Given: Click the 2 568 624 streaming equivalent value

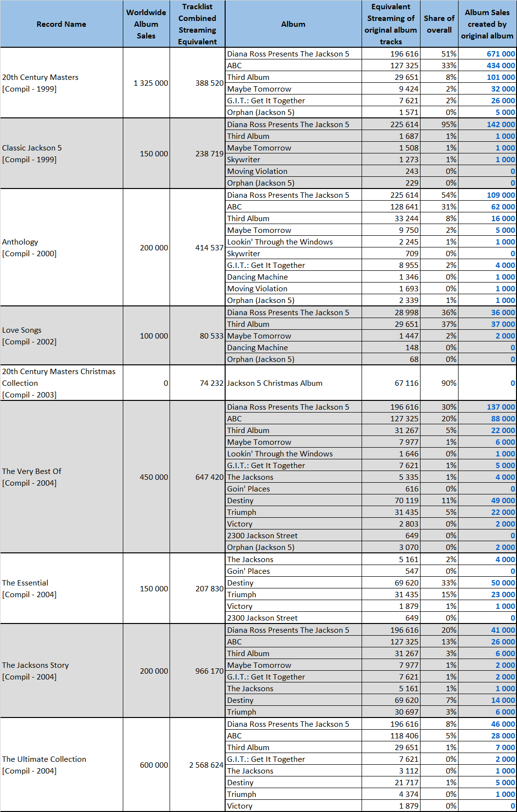Looking at the screenshot, I should click(207, 765).
